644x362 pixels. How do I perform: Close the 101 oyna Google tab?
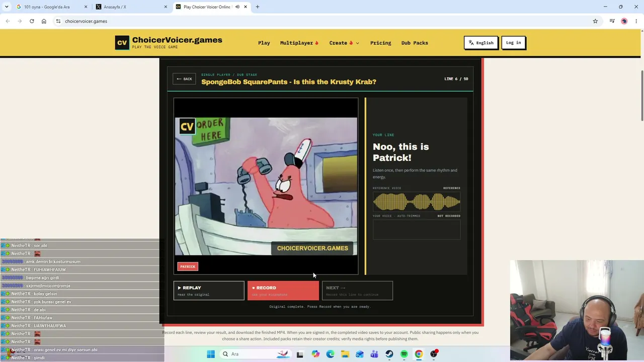point(86,7)
